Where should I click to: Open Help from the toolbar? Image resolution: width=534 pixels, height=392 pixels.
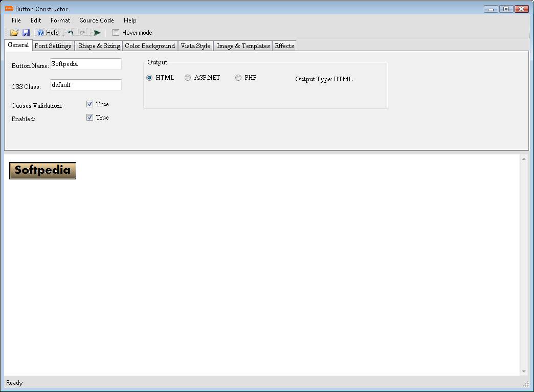point(48,33)
